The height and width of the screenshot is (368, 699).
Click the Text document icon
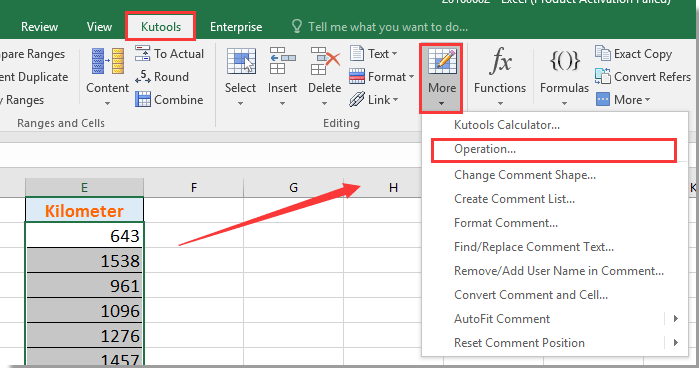point(357,53)
